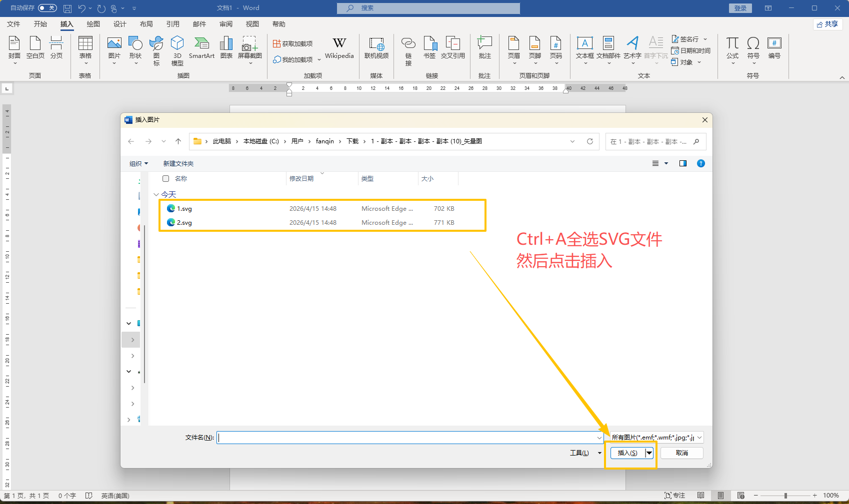Open the filename history dropdown
The image size is (849, 504).
click(x=599, y=438)
